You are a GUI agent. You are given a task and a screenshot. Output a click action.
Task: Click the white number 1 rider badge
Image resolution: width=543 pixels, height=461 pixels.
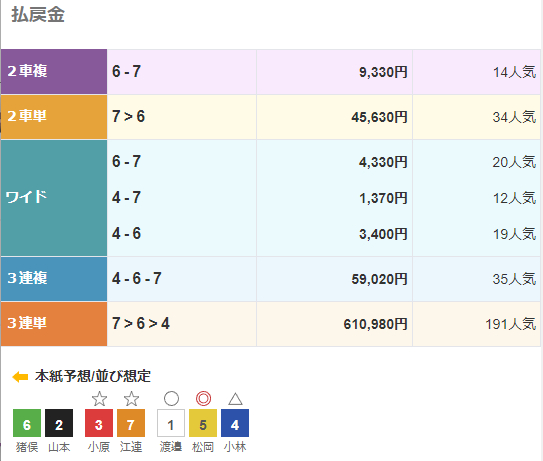pos(171,423)
